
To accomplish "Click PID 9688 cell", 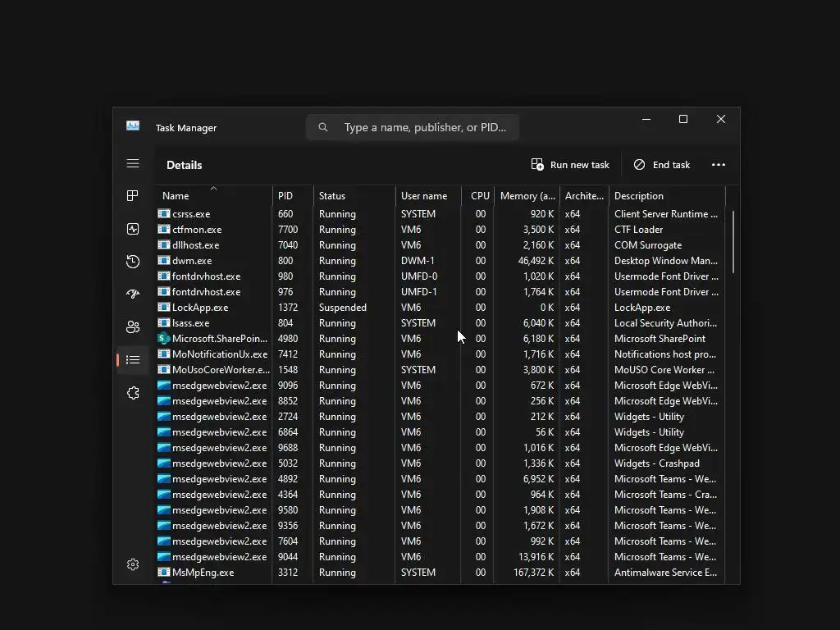I will [288, 447].
